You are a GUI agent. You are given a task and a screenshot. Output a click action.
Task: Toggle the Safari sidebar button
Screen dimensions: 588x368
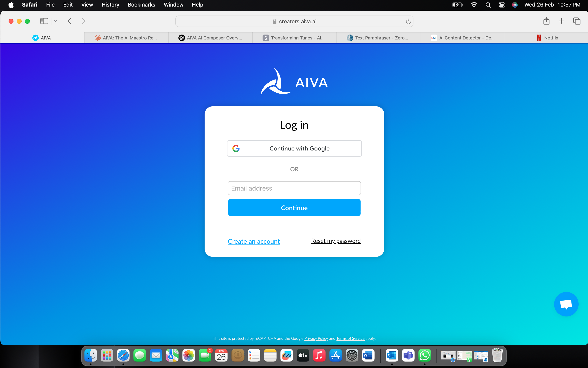[x=44, y=21]
